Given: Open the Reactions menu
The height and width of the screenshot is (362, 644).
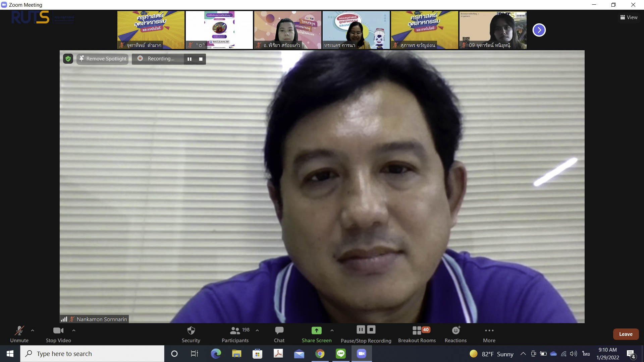Looking at the screenshot, I should click(x=455, y=334).
